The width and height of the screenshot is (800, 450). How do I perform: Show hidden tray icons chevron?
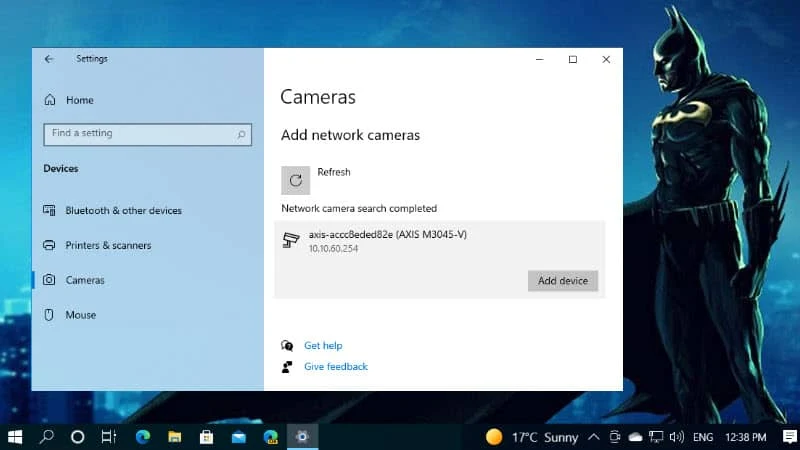[x=593, y=437]
